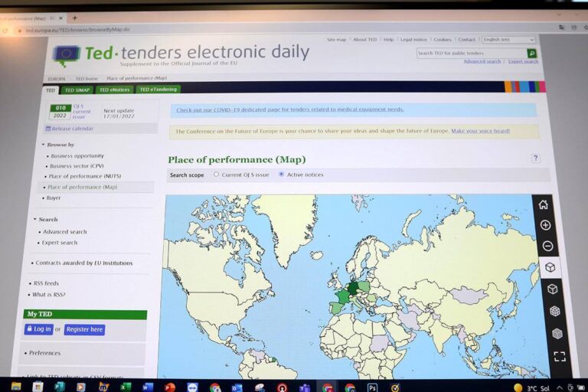
Task: Click Germany's dark green region on map
Action: [x=354, y=288]
